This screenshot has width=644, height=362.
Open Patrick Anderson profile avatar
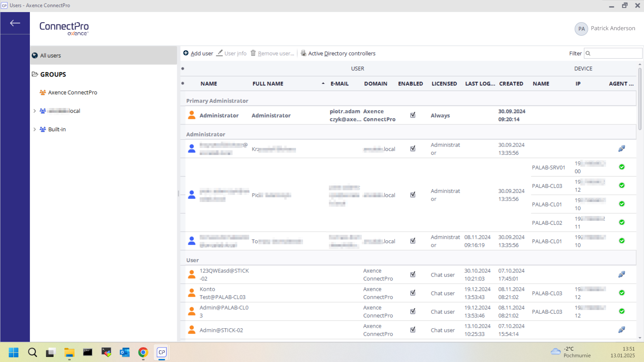click(581, 29)
